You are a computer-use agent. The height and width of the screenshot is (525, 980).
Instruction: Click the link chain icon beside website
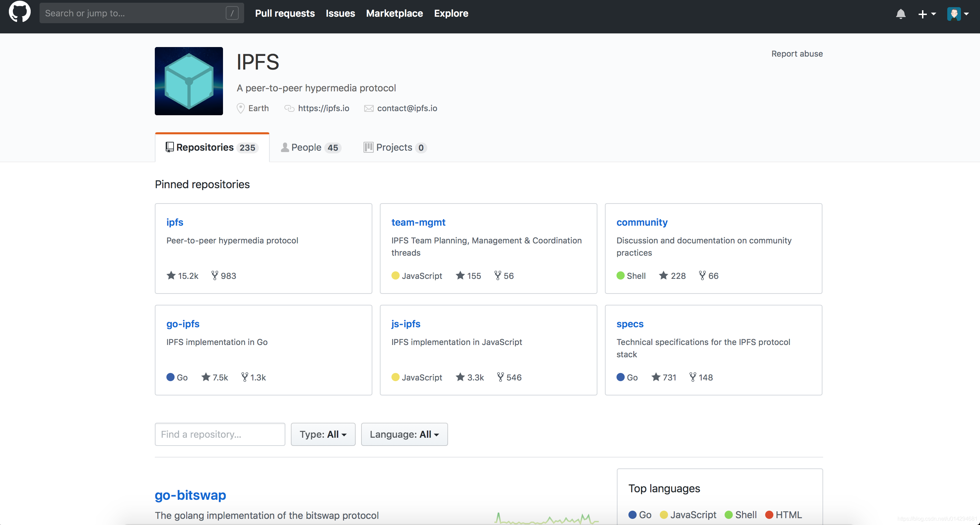tap(289, 108)
